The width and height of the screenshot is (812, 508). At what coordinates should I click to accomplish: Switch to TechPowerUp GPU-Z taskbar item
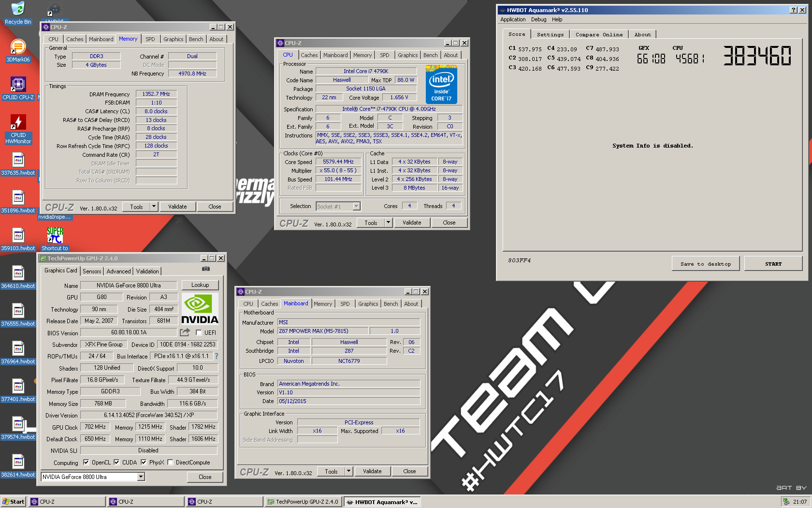click(304, 502)
